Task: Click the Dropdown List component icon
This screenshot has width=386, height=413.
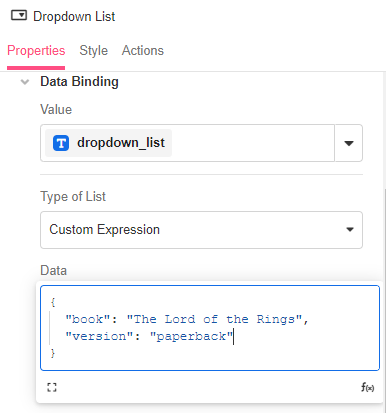Action: tap(19, 15)
